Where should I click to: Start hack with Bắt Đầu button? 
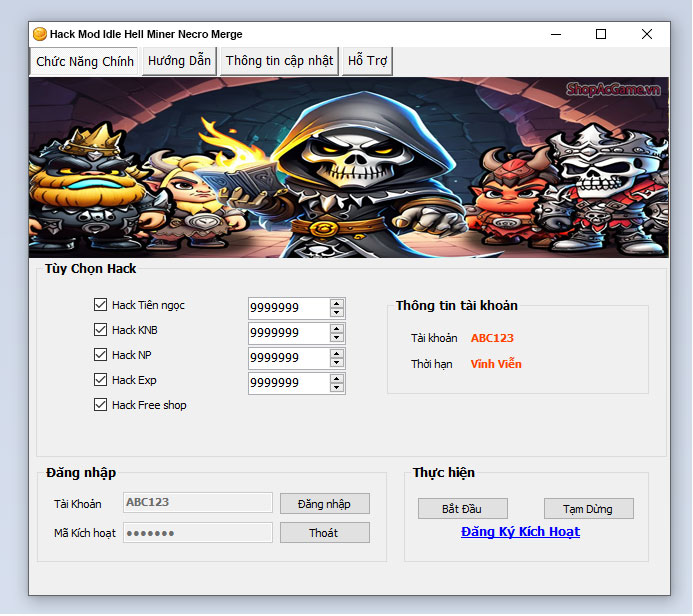(463, 509)
